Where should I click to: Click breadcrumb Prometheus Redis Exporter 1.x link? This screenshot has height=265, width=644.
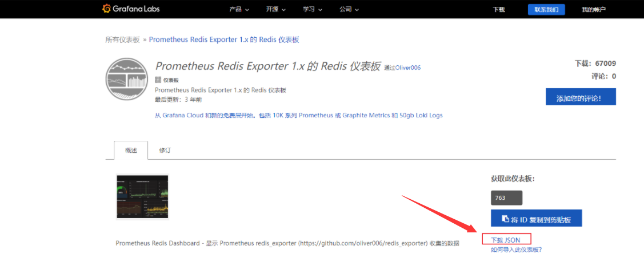[224, 39]
